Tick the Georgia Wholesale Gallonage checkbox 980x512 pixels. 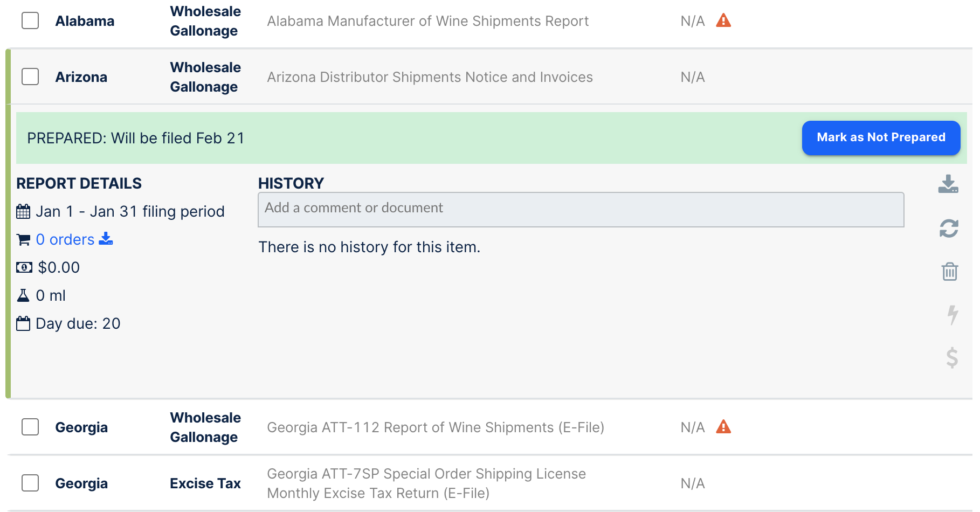[x=30, y=427]
